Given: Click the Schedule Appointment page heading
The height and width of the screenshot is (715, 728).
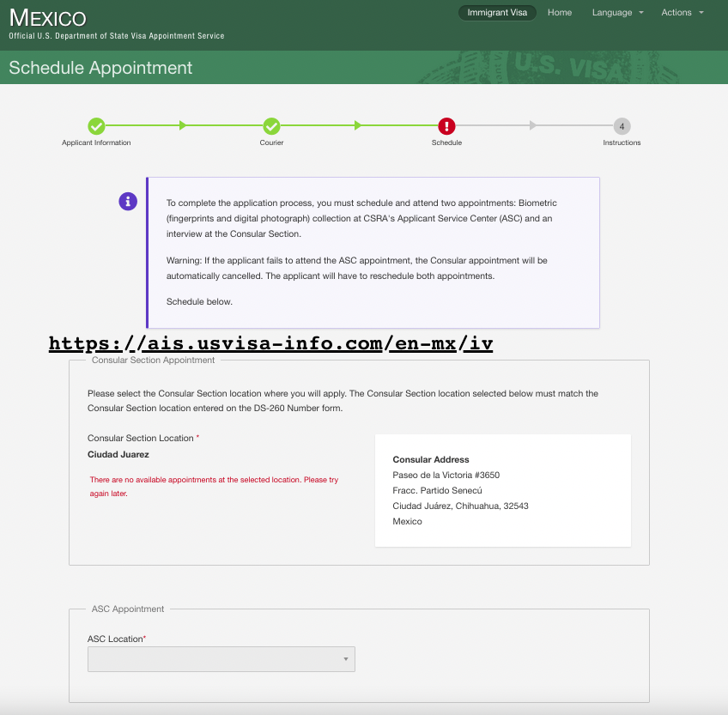Looking at the screenshot, I should 100,68.
